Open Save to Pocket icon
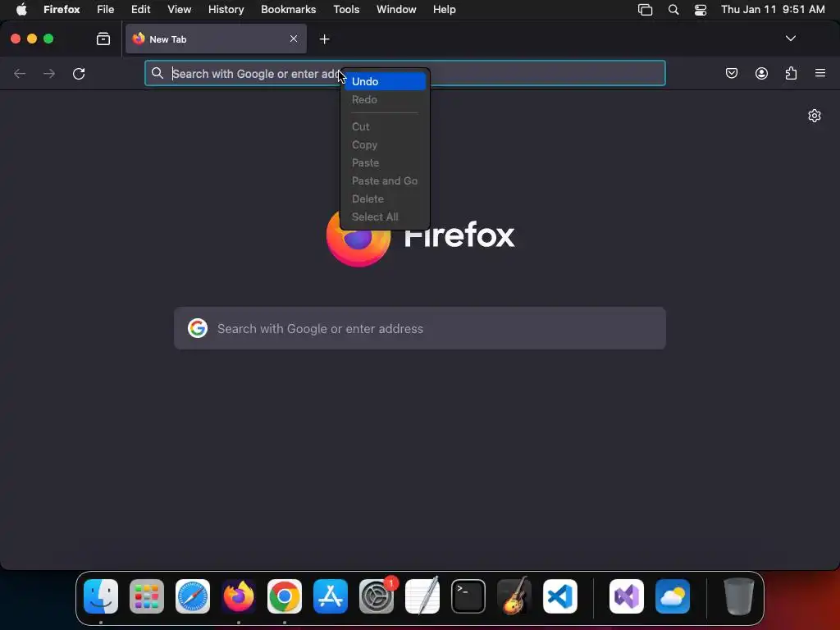The height and width of the screenshot is (630, 840). (731, 73)
